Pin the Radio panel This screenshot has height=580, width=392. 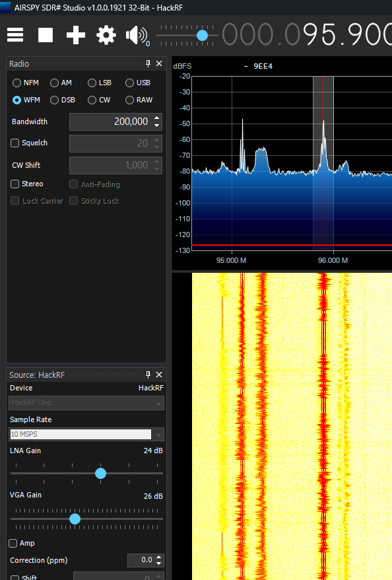coord(148,63)
